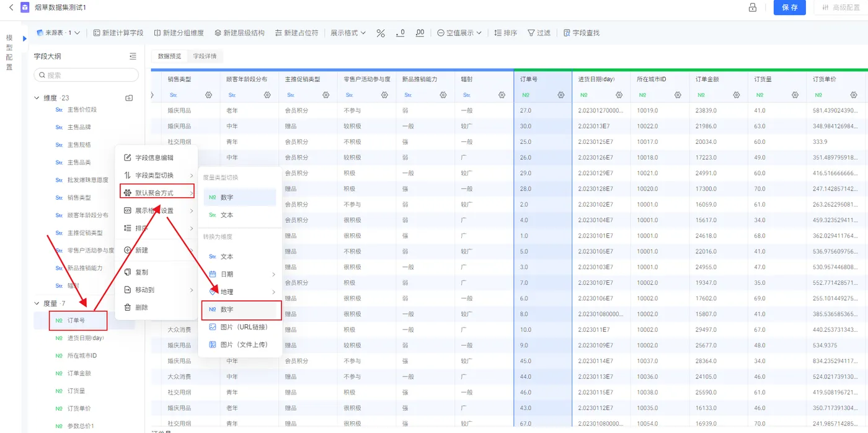Apply percent format with the % icon

point(381,33)
